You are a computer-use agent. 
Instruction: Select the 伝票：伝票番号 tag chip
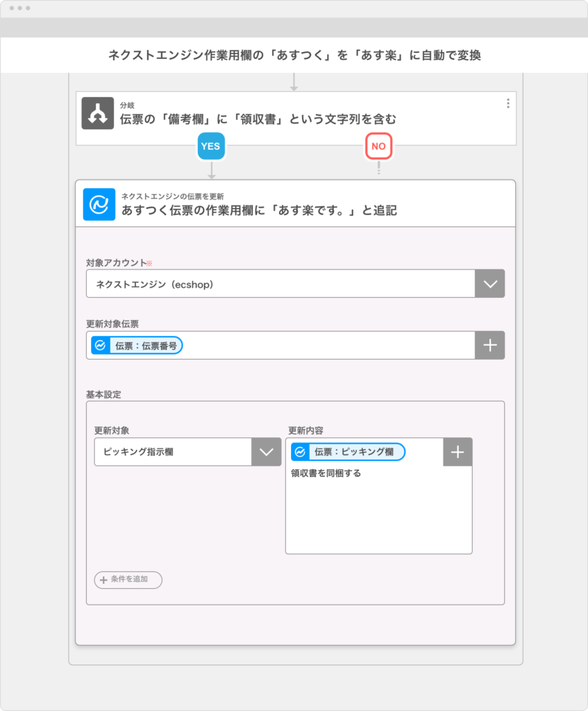tap(137, 346)
